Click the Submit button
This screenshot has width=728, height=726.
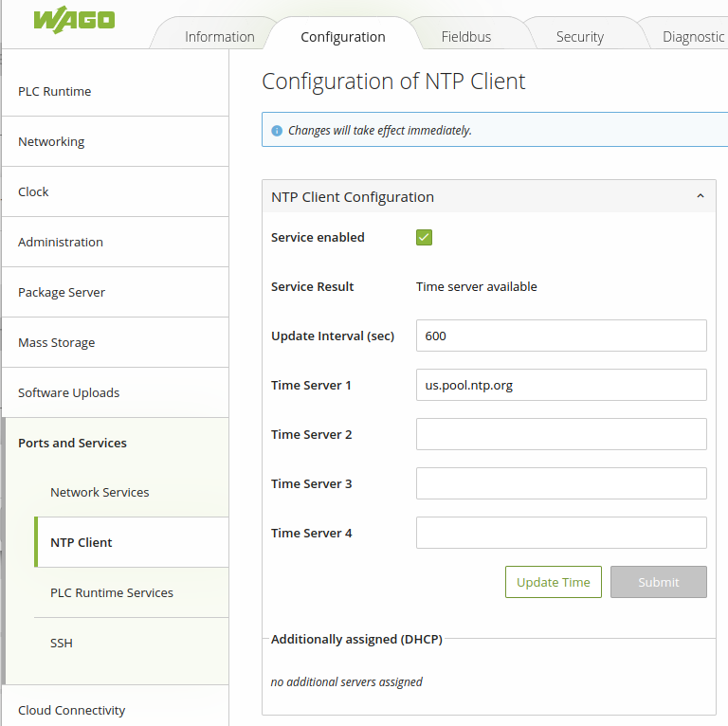[x=658, y=582]
